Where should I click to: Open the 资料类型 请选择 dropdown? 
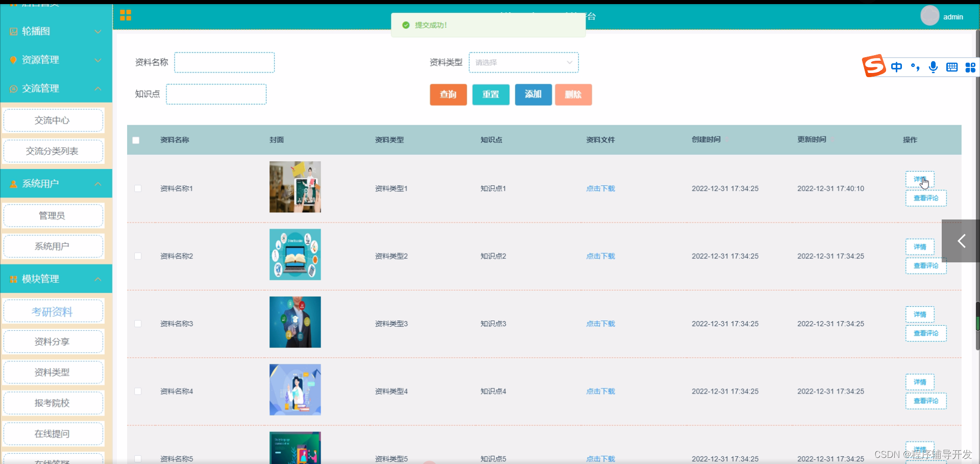point(524,62)
